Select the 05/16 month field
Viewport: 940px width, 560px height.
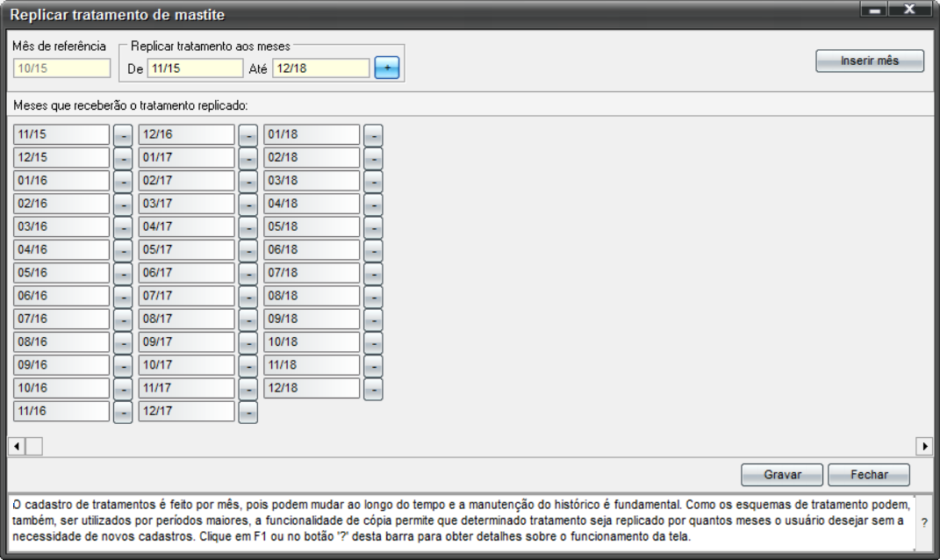(61, 273)
